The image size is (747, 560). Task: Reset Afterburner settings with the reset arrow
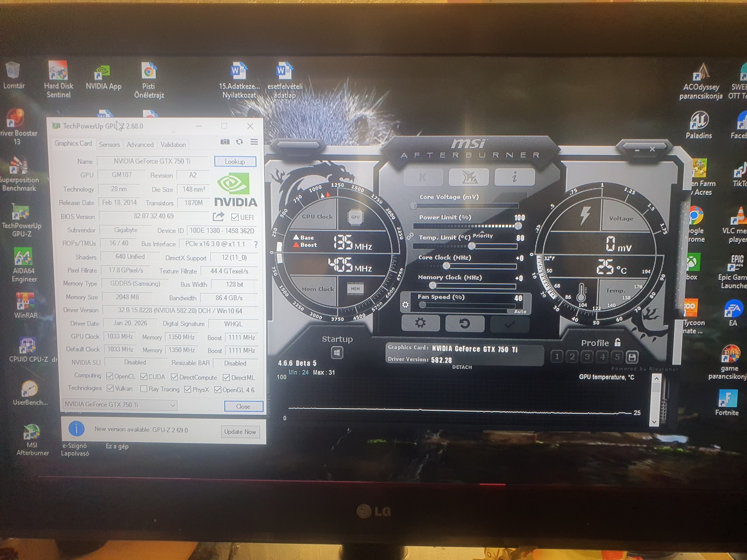click(x=465, y=323)
